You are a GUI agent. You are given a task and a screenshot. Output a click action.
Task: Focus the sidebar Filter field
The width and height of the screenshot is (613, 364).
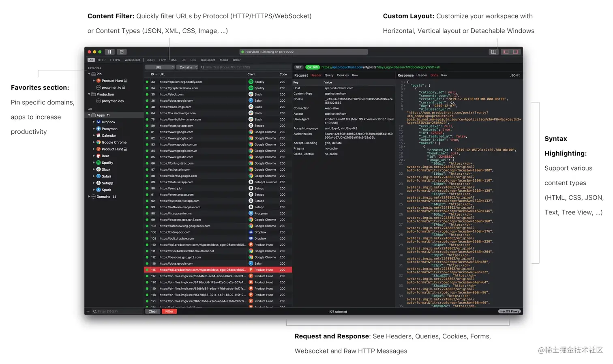[118, 311]
